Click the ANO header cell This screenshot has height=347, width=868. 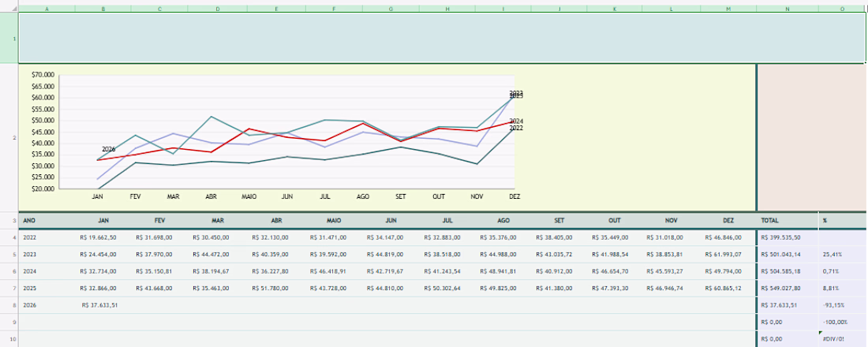tap(47, 220)
